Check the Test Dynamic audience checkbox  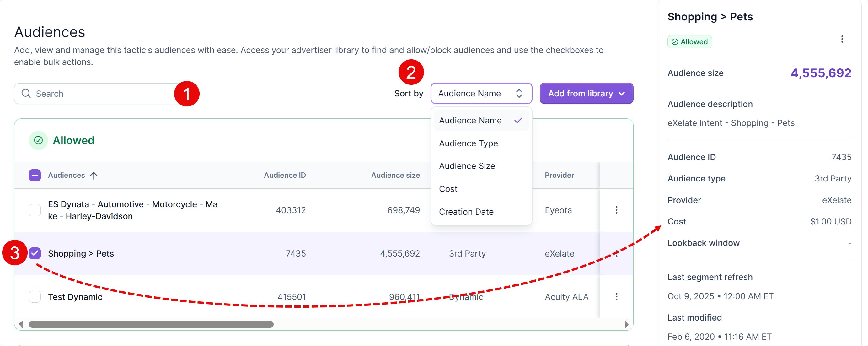coord(35,296)
